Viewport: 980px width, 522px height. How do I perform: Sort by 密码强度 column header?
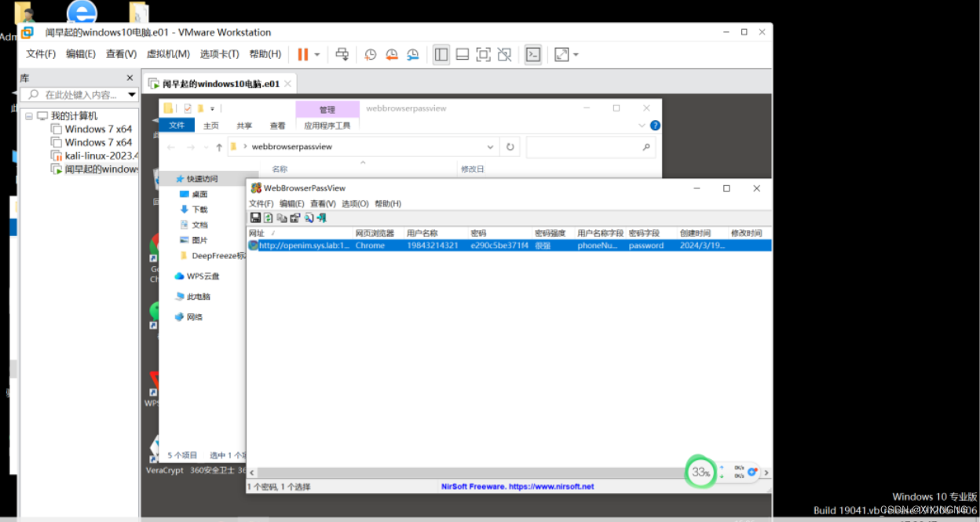[x=552, y=233]
